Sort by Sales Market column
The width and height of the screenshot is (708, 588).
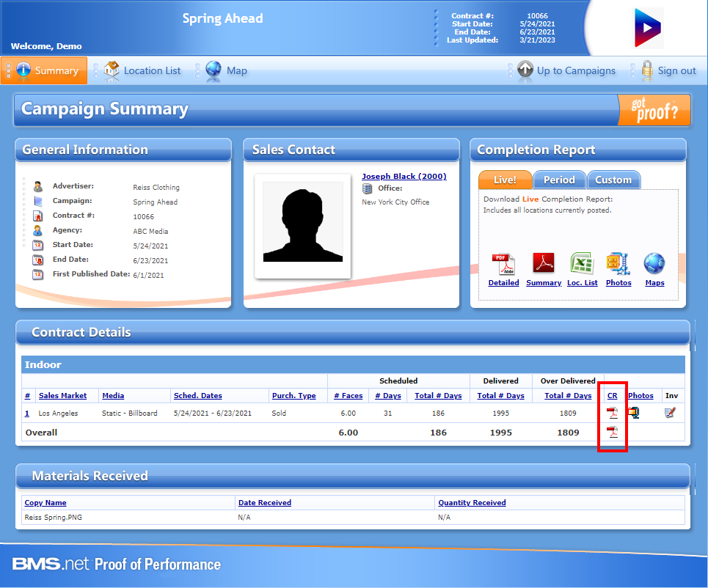point(62,396)
